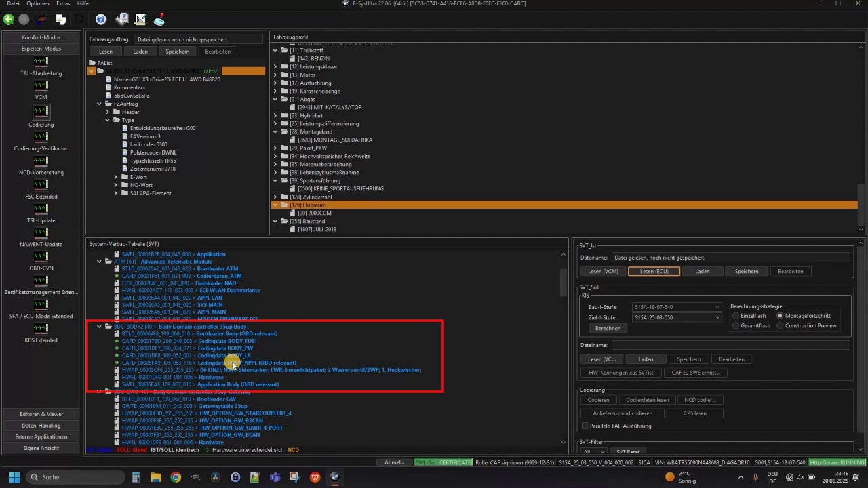Image resolution: width=868 pixels, height=488 pixels.
Task: Open the Optionen menu
Action: [38, 4]
